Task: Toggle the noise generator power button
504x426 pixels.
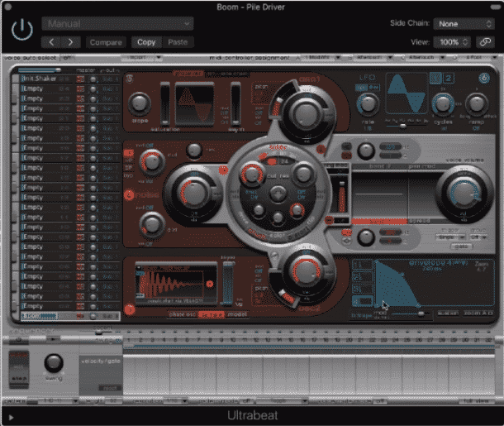Action: pyautogui.click(x=129, y=195)
